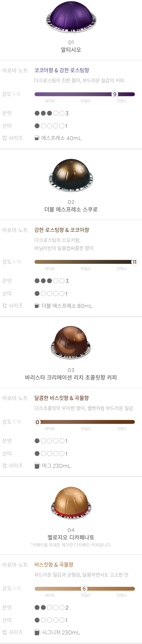Screen dimensions: 142x644
Task: Click the second bitterness dot for 멜로지오
Action: [43, 608]
